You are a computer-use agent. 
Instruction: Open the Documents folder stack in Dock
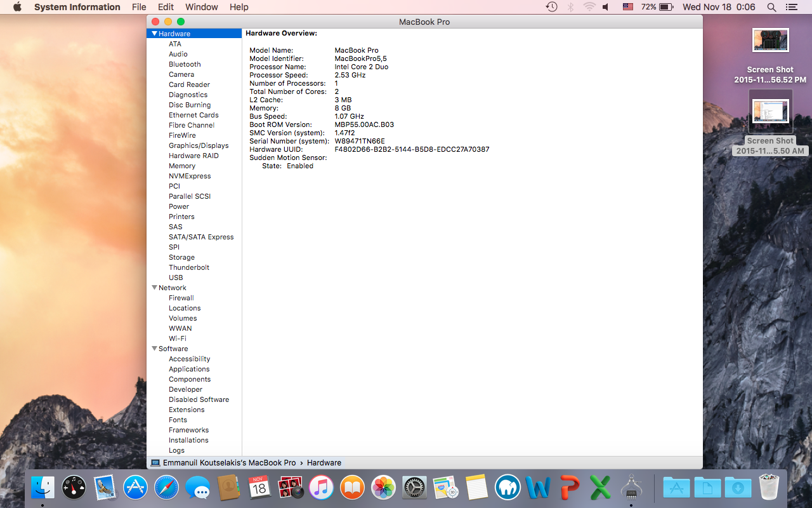[x=707, y=488]
